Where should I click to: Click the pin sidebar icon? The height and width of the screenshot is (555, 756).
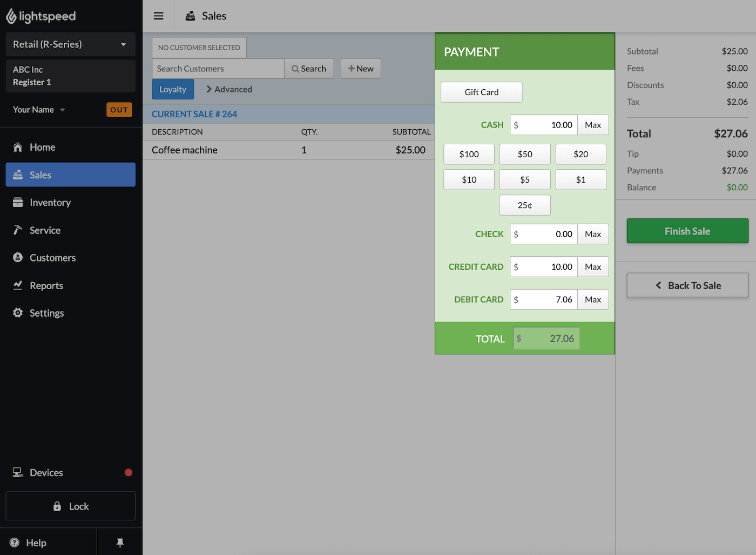tap(120, 543)
